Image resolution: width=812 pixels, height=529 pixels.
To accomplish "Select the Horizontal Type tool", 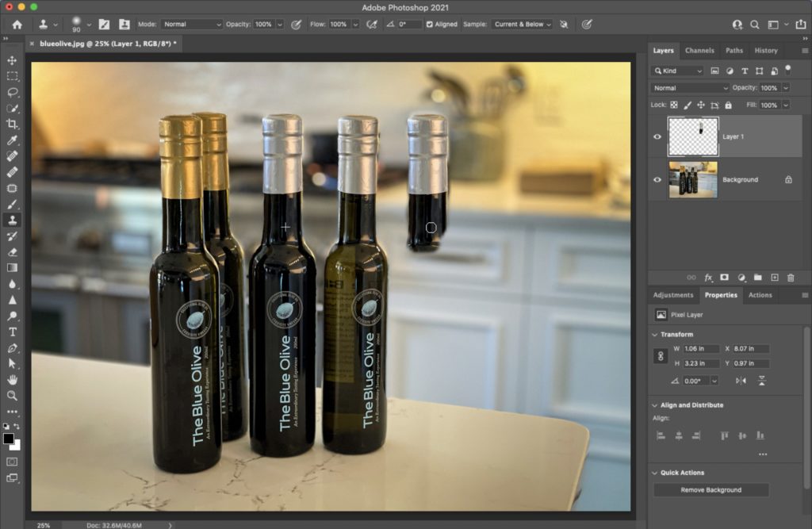I will click(x=12, y=332).
